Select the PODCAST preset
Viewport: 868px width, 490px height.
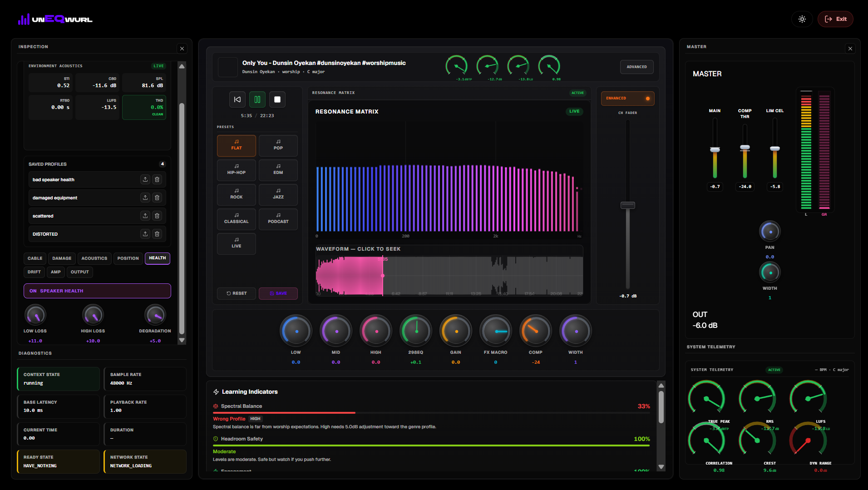pos(278,219)
